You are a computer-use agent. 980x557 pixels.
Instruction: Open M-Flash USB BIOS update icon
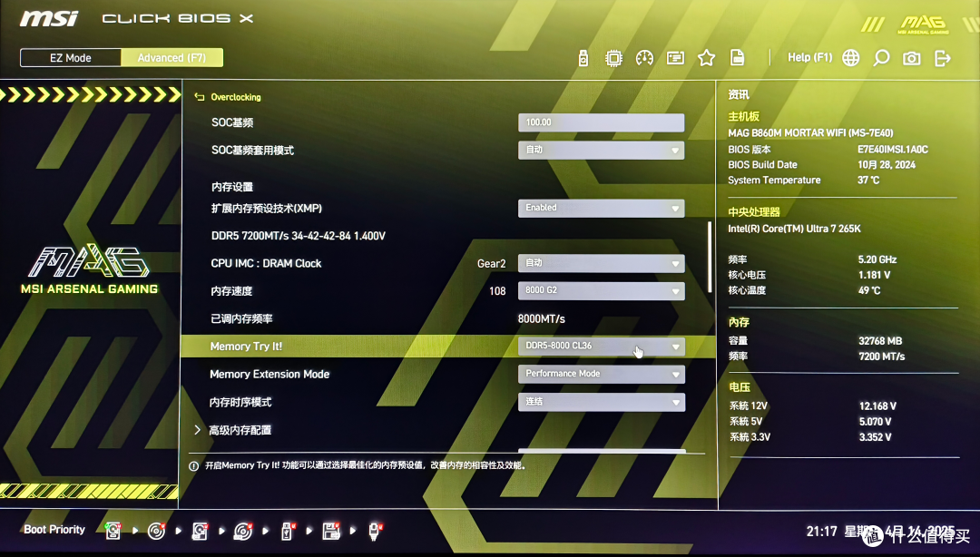pyautogui.click(x=583, y=58)
